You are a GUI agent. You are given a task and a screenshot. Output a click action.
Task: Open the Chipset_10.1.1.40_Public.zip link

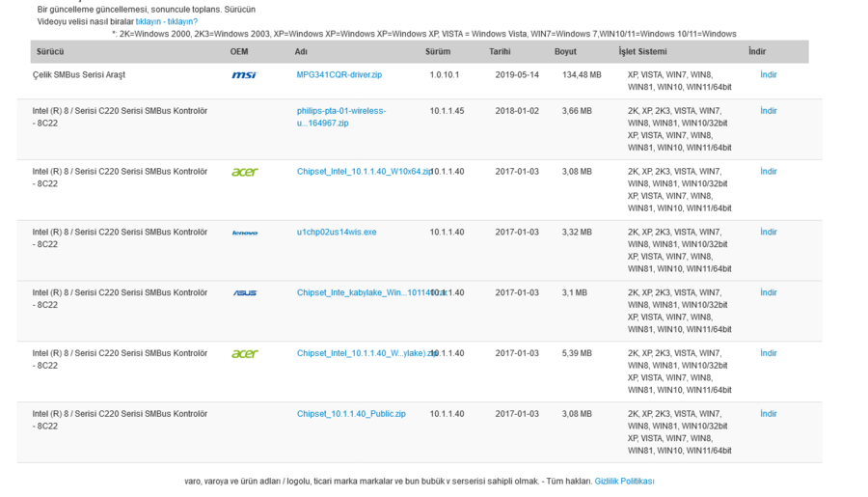[351, 414]
